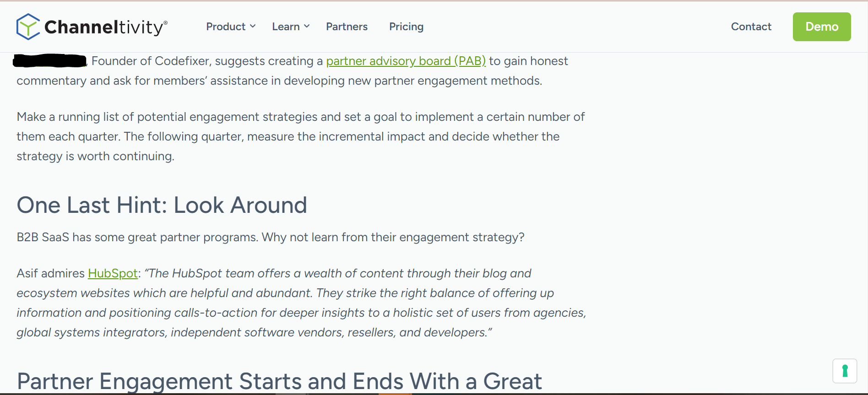This screenshot has width=868, height=395.
Task: Click the Contact link in header
Action: pos(751,27)
